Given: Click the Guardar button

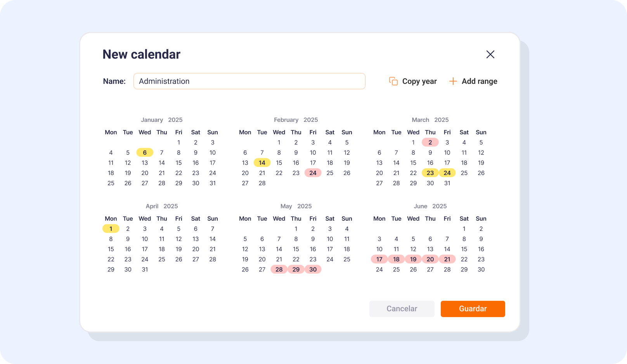Looking at the screenshot, I should (x=473, y=309).
